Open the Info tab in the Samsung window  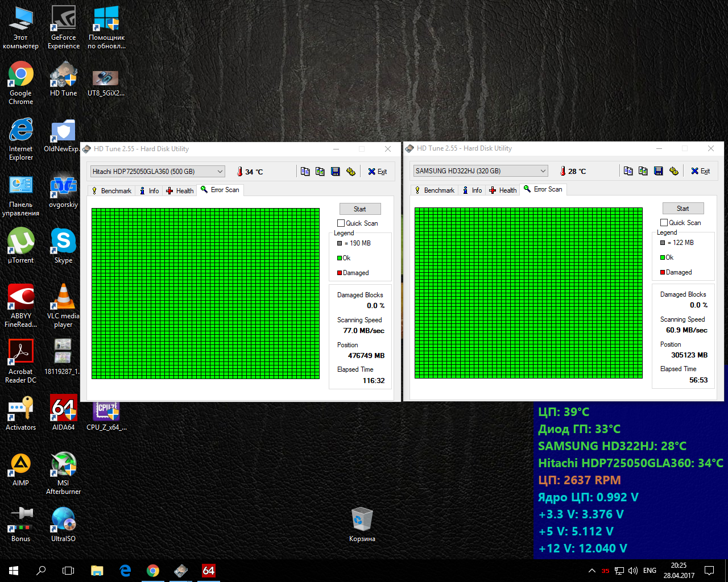[x=473, y=190]
